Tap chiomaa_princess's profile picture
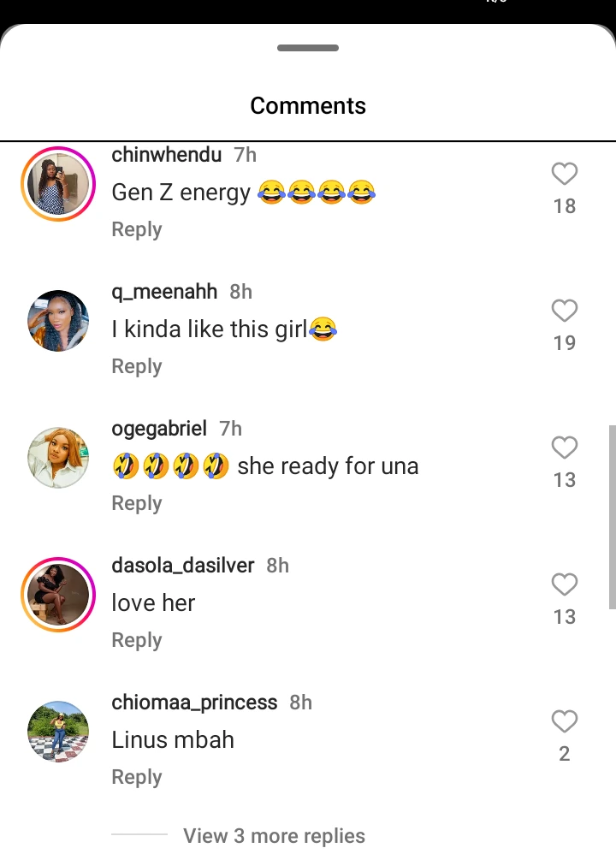 click(x=58, y=732)
